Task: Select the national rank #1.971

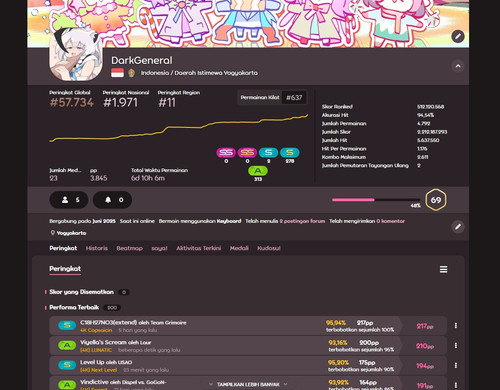Action: pyautogui.click(x=120, y=102)
